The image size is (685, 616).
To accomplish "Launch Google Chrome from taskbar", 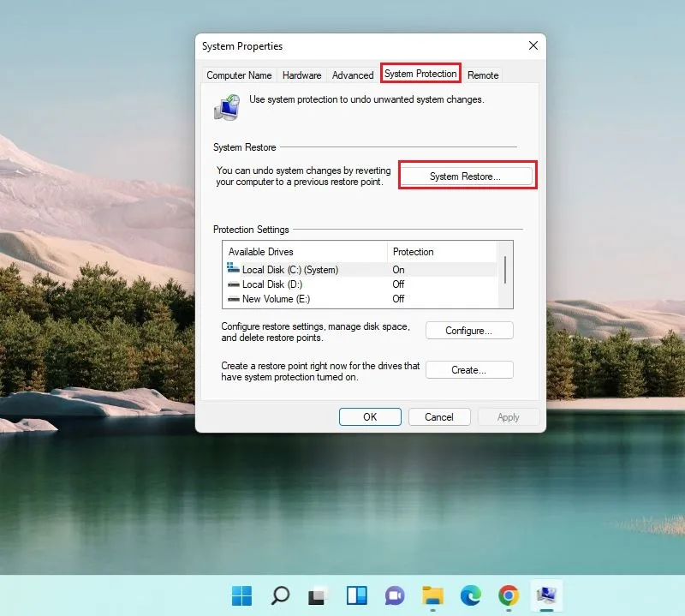I will (x=509, y=595).
